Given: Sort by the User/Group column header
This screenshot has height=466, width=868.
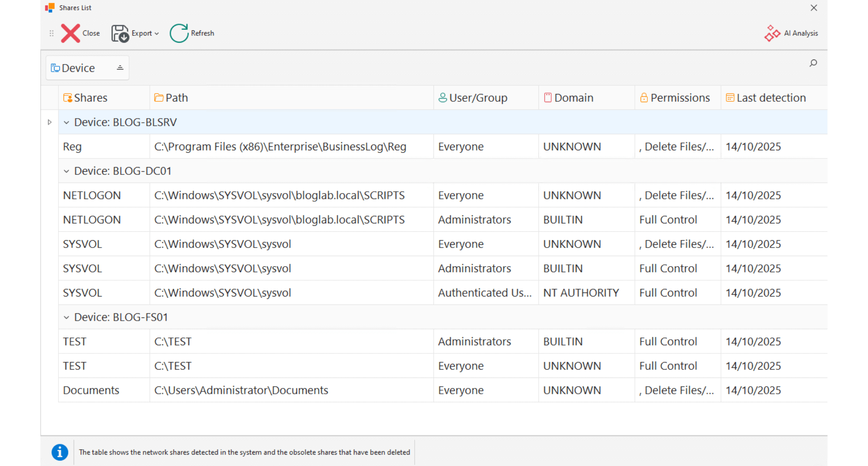Looking at the screenshot, I should coord(478,98).
